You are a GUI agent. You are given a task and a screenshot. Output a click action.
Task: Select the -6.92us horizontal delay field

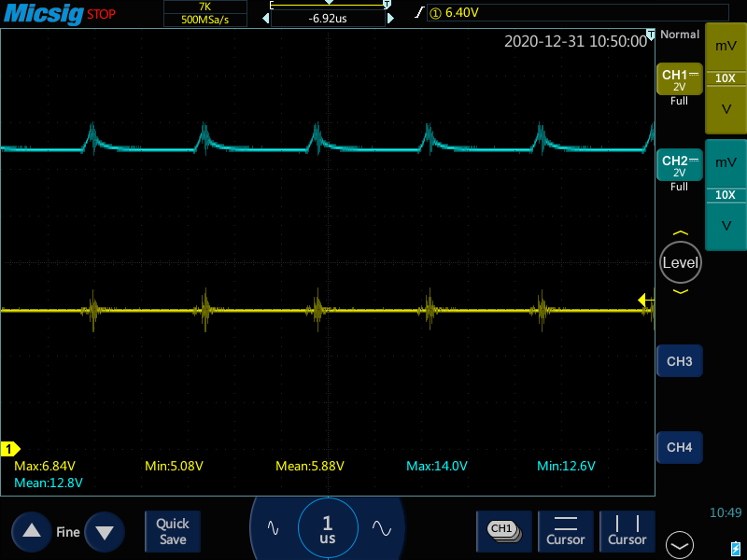[328, 19]
